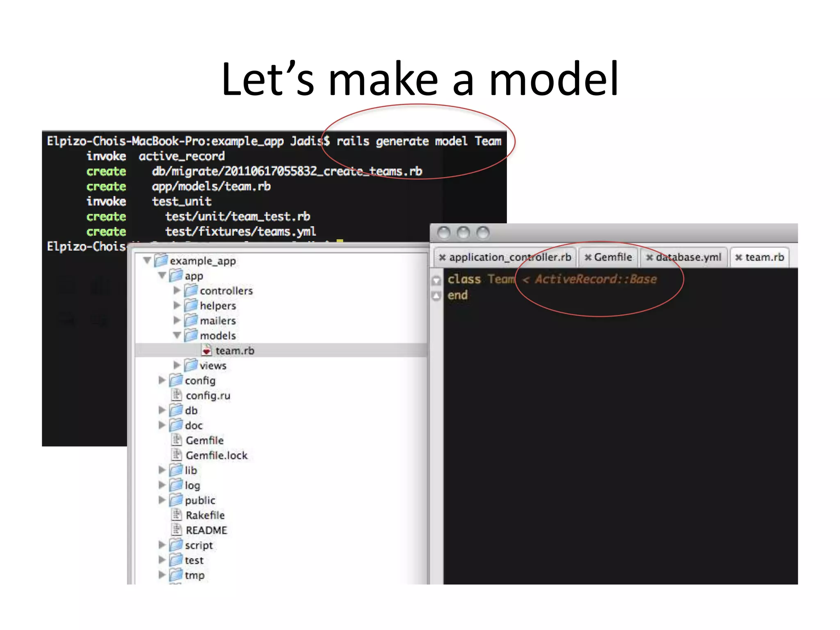This screenshot has height=630, width=840.
Task: Click the log folder icon
Action: click(176, 485)
